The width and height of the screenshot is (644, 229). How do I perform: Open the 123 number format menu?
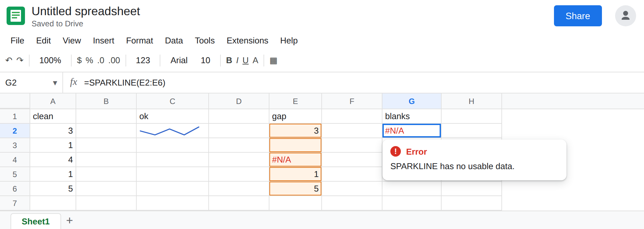143,60
